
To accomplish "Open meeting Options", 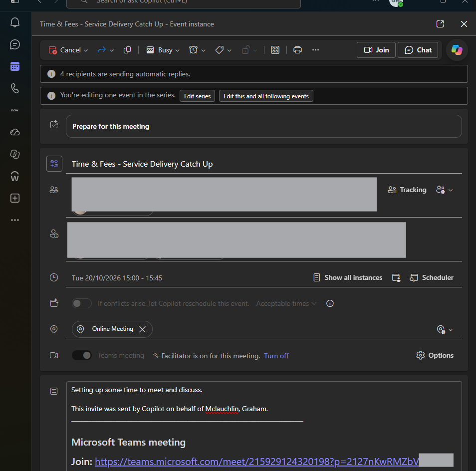I will point(435,355).
